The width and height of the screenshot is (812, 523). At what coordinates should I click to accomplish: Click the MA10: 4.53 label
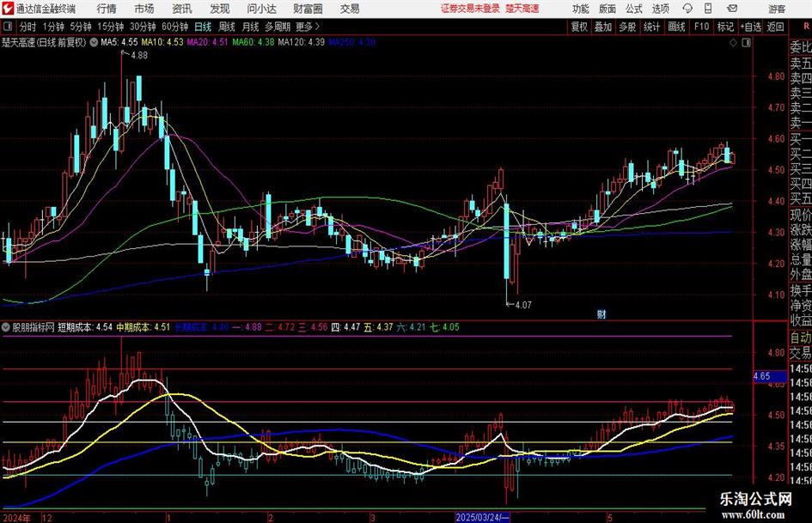tap(162, 42)
